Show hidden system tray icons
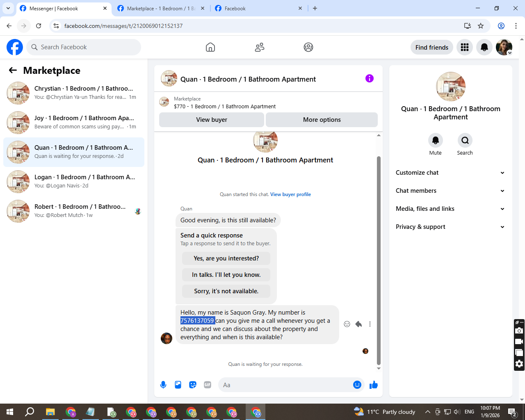Screen dimensions: 525x420 click(x=427, y=412)
